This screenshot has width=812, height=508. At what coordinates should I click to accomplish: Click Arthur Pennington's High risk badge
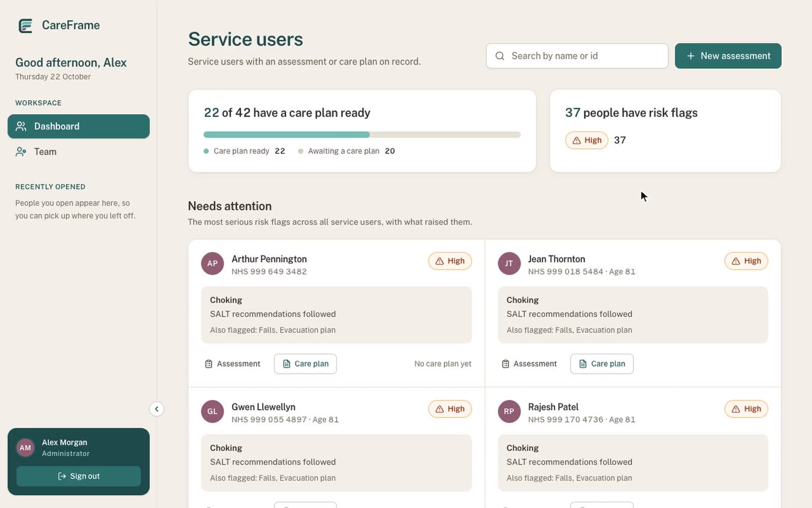tap(450, 261)
